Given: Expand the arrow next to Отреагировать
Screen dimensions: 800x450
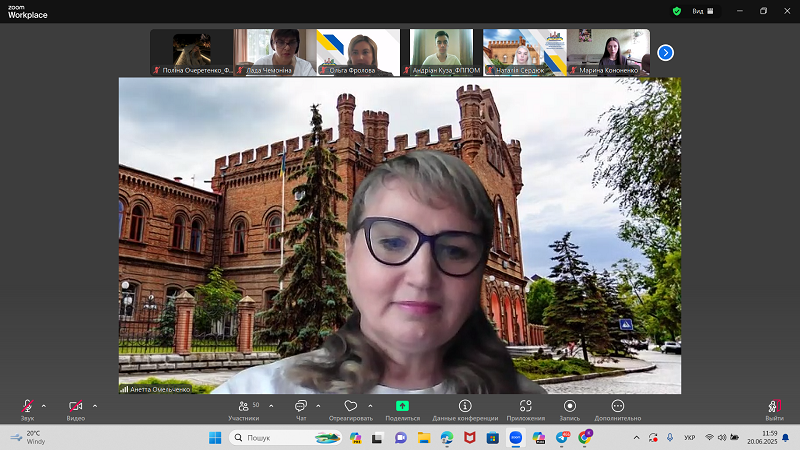Looking at the screenshot, I should (370, 406).
